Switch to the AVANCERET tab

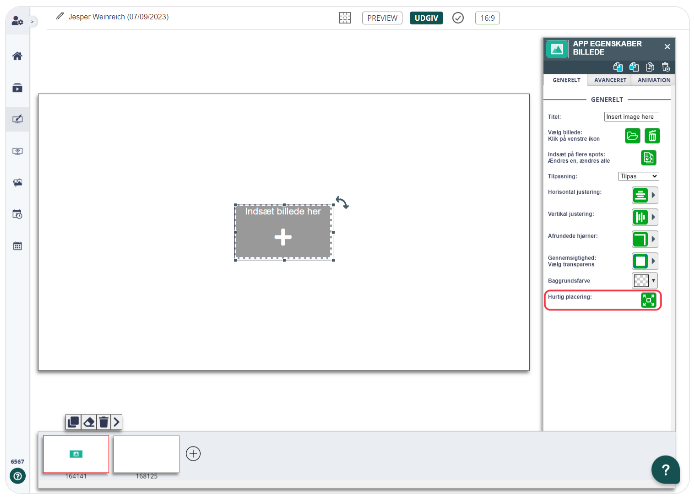click(610, 80)
